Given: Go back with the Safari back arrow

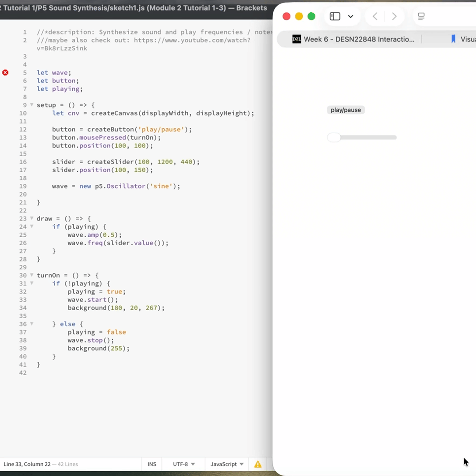Looking at the screenshot, I should [375, 16].
